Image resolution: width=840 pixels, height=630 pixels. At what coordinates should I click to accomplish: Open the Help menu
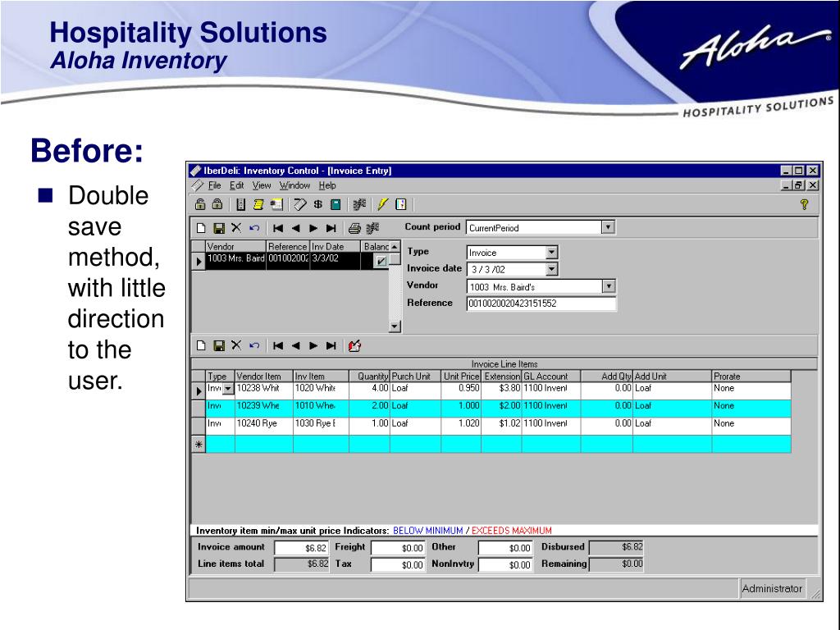pyautogui.click(x=327, y=185)
